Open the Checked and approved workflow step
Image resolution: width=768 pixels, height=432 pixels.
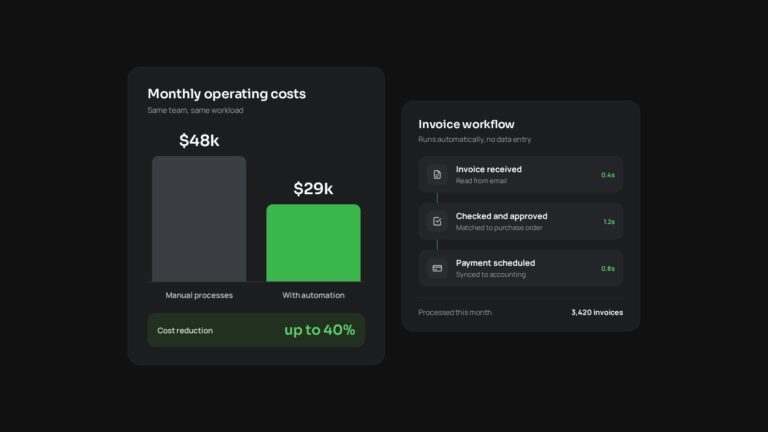(x=521, y=221)
